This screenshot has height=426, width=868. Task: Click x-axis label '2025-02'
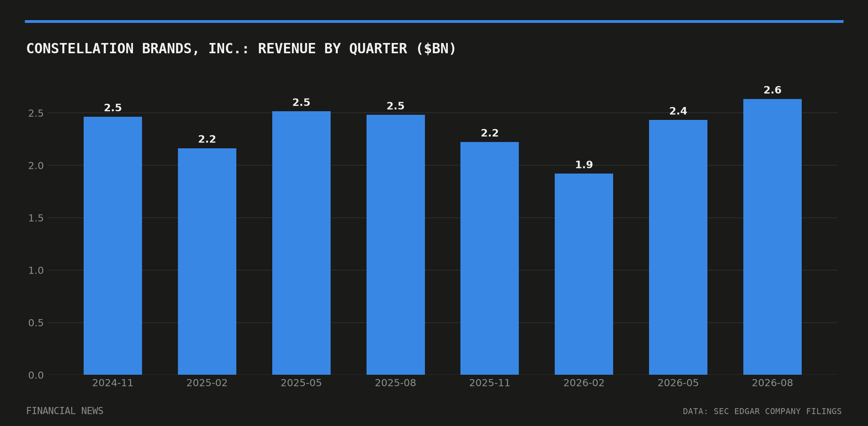(207, 383)
